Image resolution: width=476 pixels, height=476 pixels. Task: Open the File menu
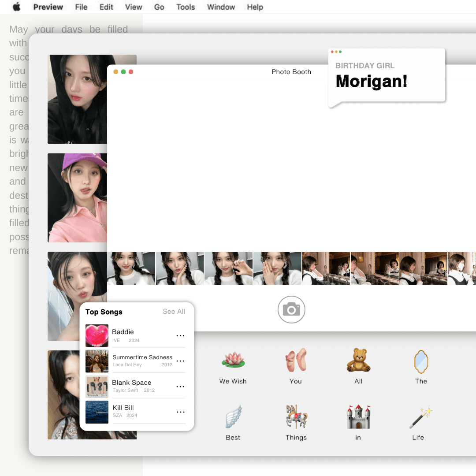coord(81,7)
